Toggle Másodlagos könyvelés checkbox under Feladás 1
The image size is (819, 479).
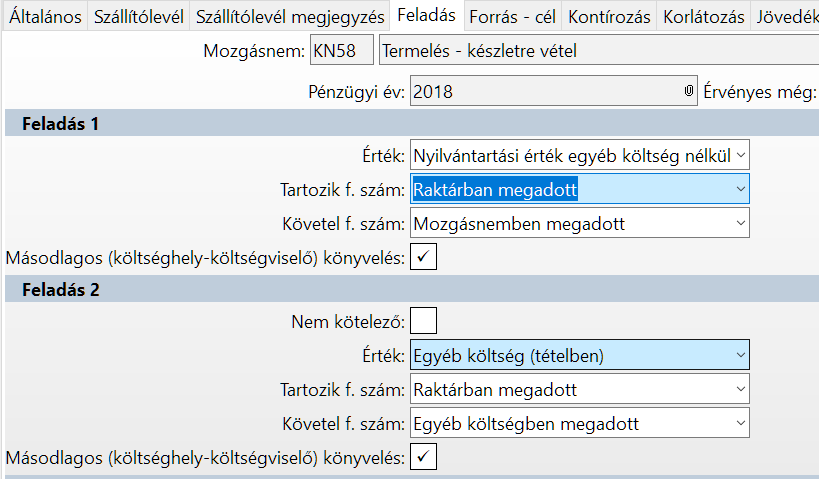click(x=424, y=257)
